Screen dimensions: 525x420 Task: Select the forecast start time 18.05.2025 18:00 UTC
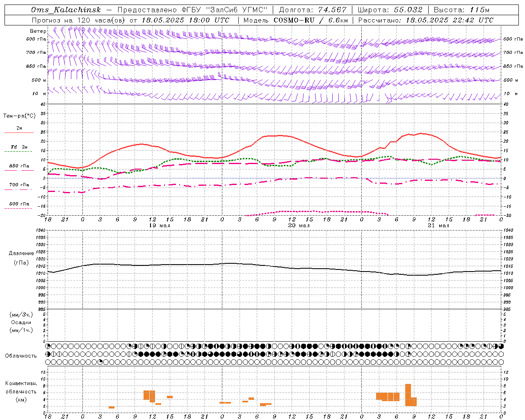click(x=186, y=20)
